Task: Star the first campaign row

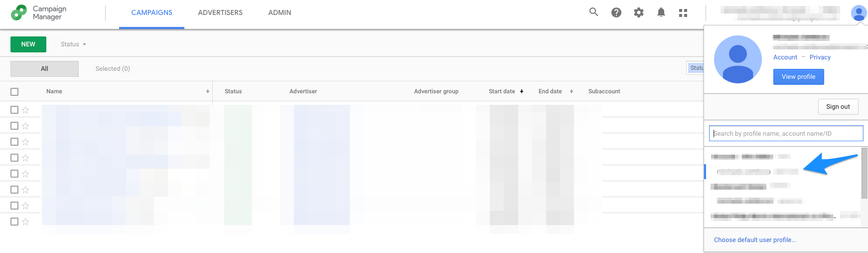Action: [x=25, y=110]
